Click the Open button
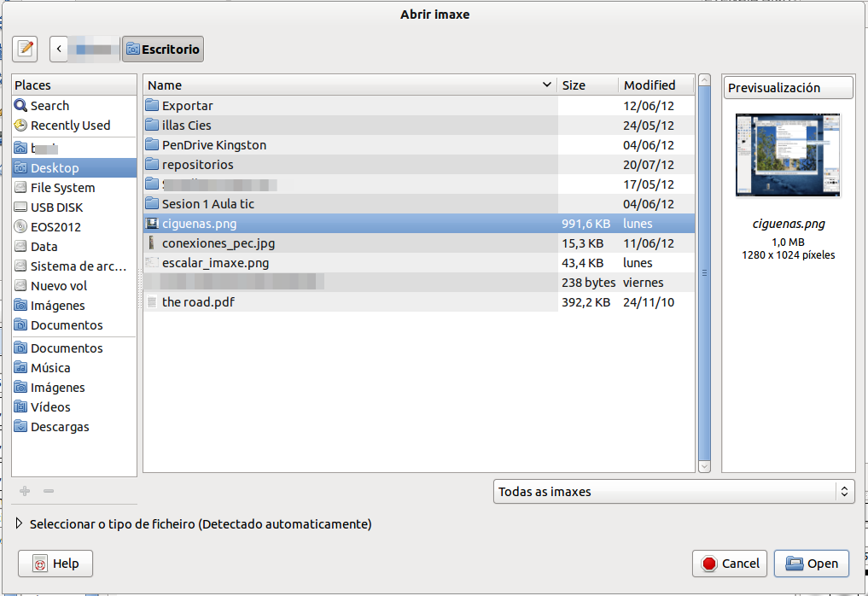The image size is (868, 596). coord(811,564)
